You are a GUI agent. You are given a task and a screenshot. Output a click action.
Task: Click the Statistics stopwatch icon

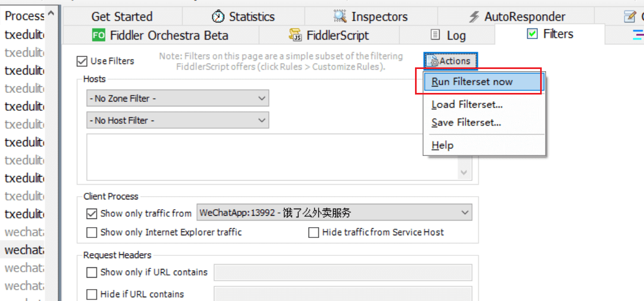click(x=218, y=16)
